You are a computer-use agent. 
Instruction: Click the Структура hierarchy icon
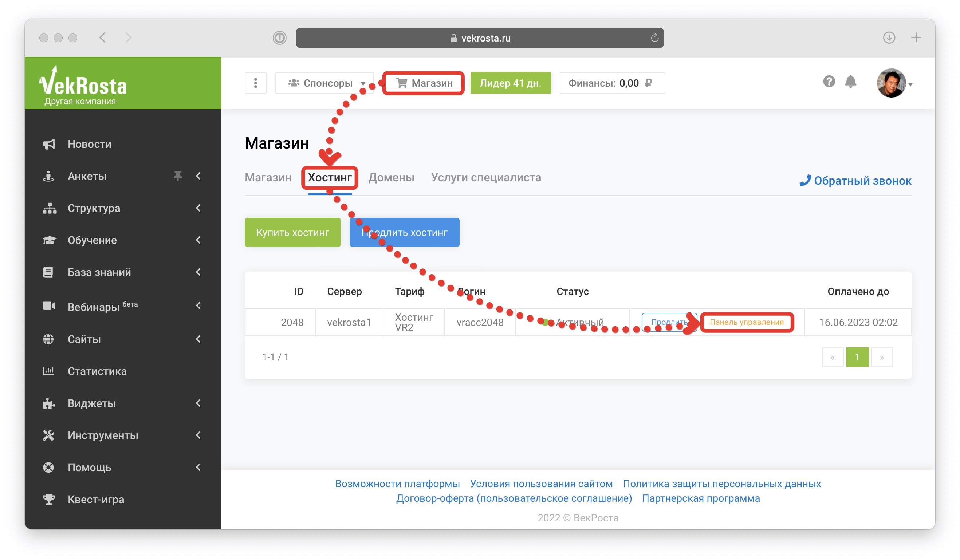pos(50,208)
